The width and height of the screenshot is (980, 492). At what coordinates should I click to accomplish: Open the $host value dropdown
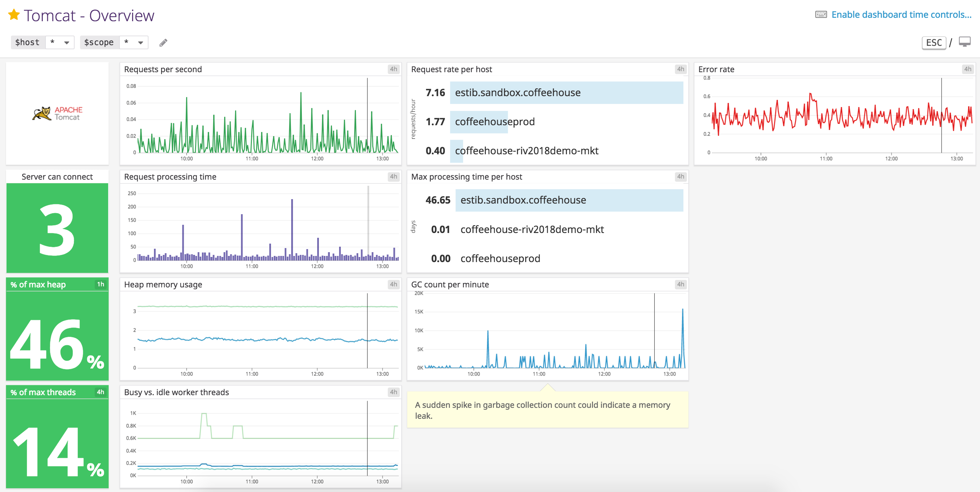pyautogui.click(x=60, y=42)
